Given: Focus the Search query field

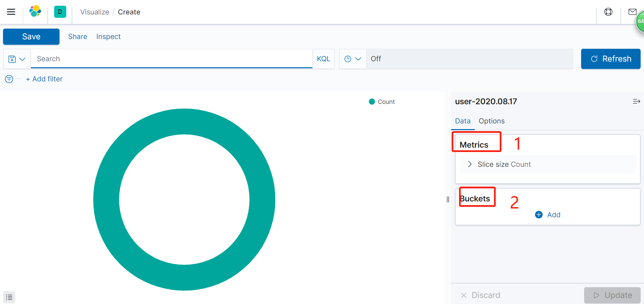Looking at the screenshot, I should 172,59.
